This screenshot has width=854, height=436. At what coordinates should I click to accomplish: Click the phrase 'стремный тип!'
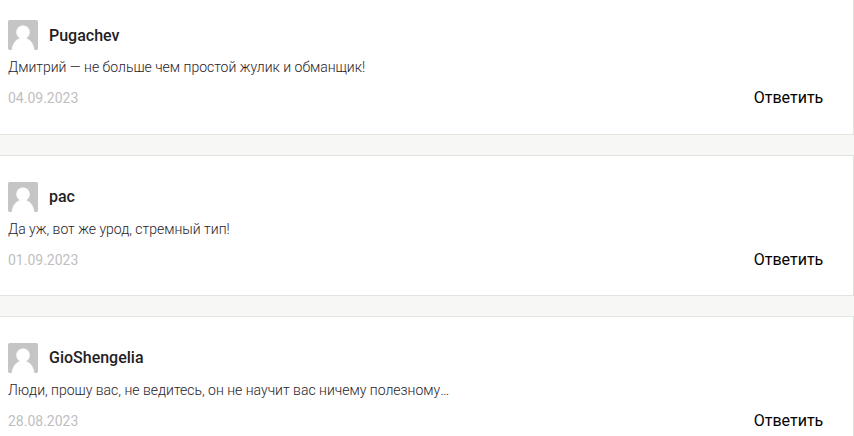tap(182, 229)
